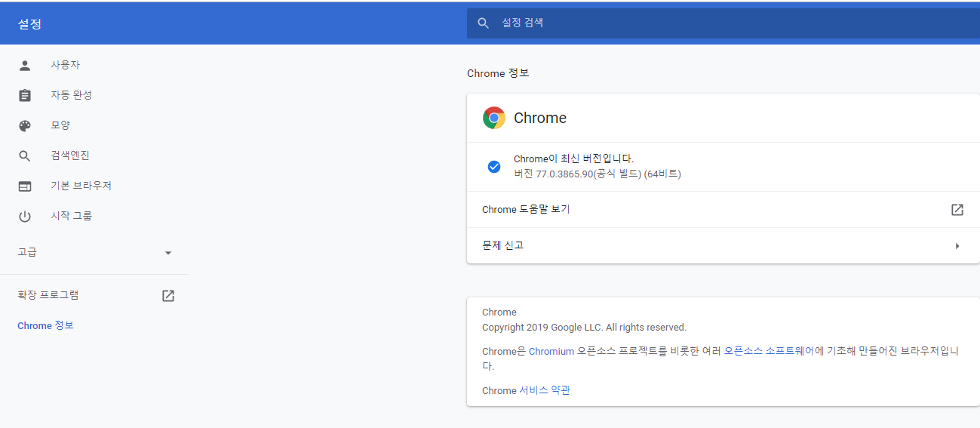Follow the Chromium link

(x=551, y=351)
